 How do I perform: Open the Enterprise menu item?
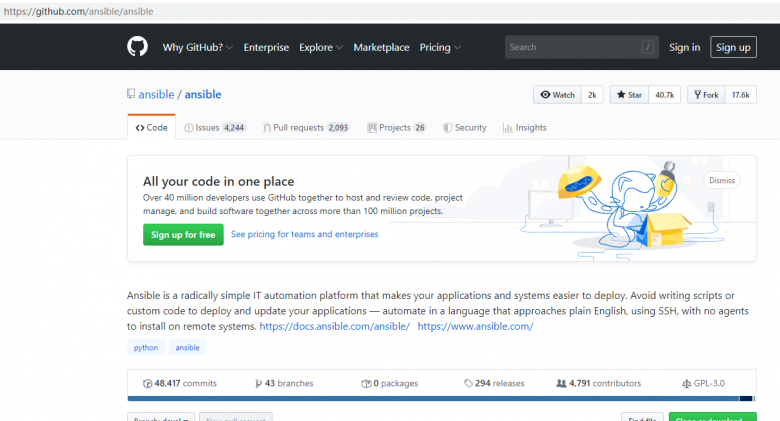(266, 47)
